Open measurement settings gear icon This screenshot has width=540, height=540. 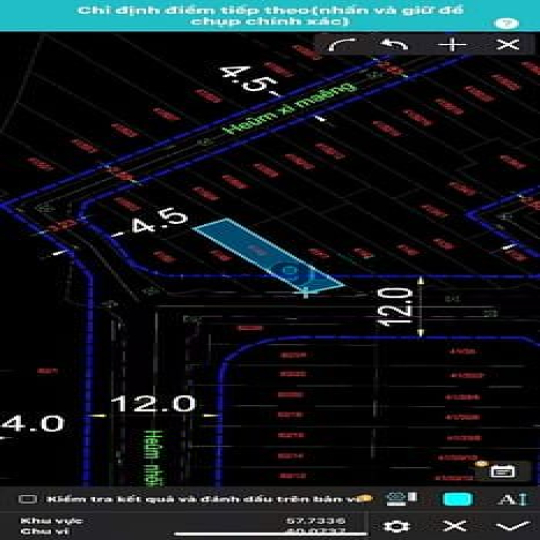pos(396,526)
